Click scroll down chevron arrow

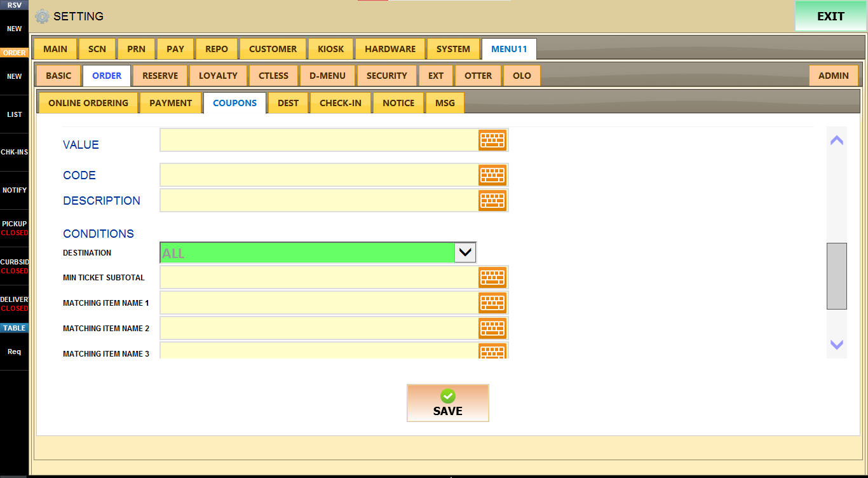pyautogui.click(x=837, y=345)
